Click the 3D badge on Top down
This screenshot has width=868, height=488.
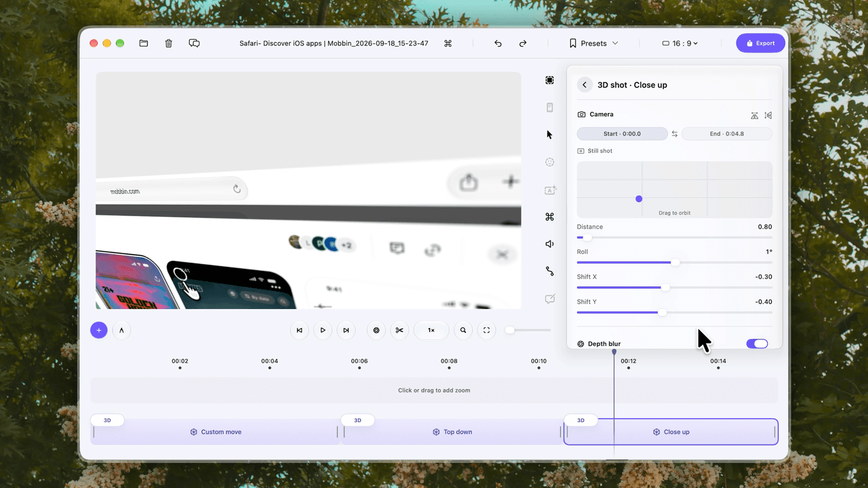point(357,420)
